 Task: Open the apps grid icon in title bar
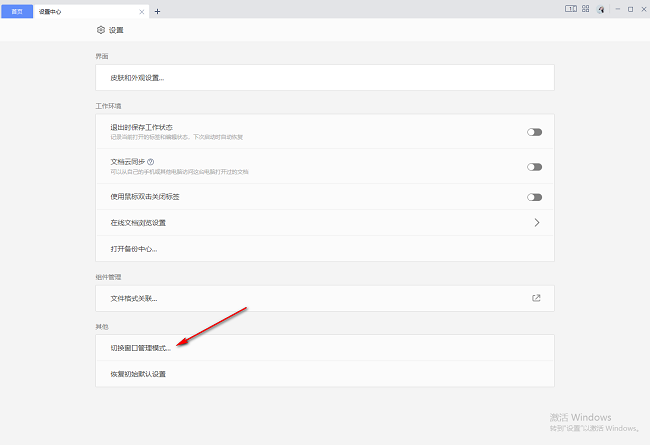(x=586, y=9)
